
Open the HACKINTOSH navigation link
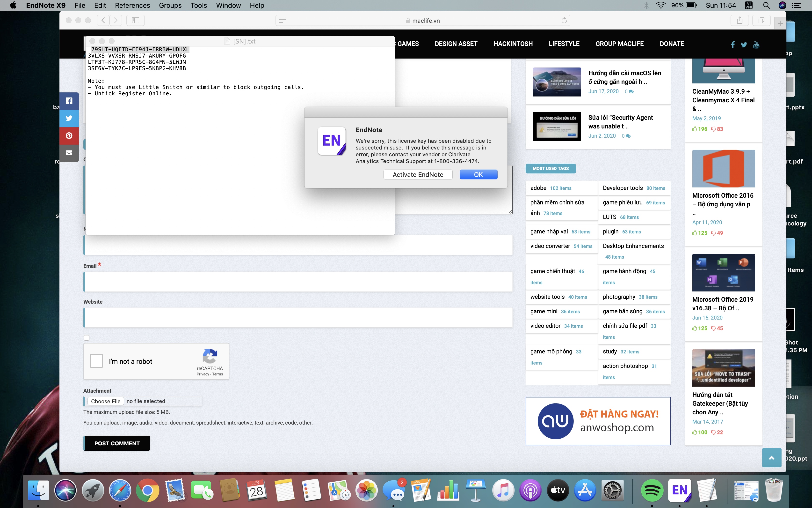click(x=513, y=44)
